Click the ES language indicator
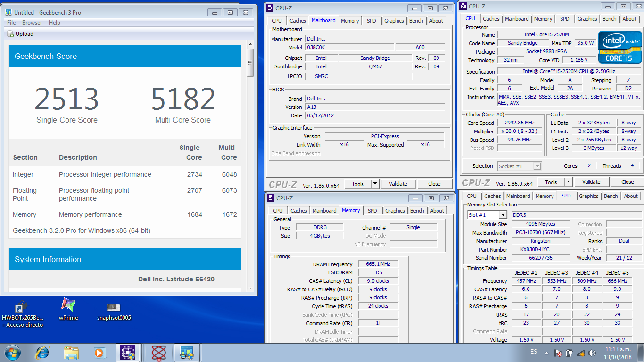The height and width of the screenshot is (362, 644). 534,352
